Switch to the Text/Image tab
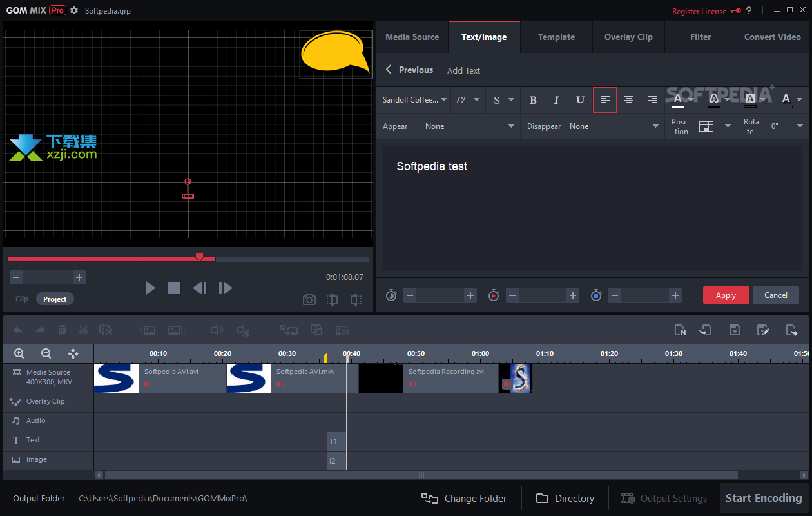This screenshot has height=516, width=812. [484, 37]
